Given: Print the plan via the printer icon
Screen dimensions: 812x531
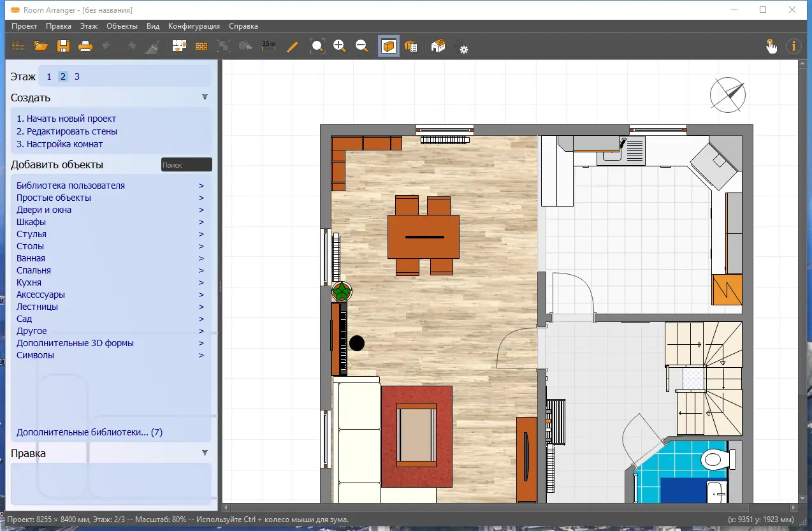Looking at the screenshot, I should pos(85,46).
